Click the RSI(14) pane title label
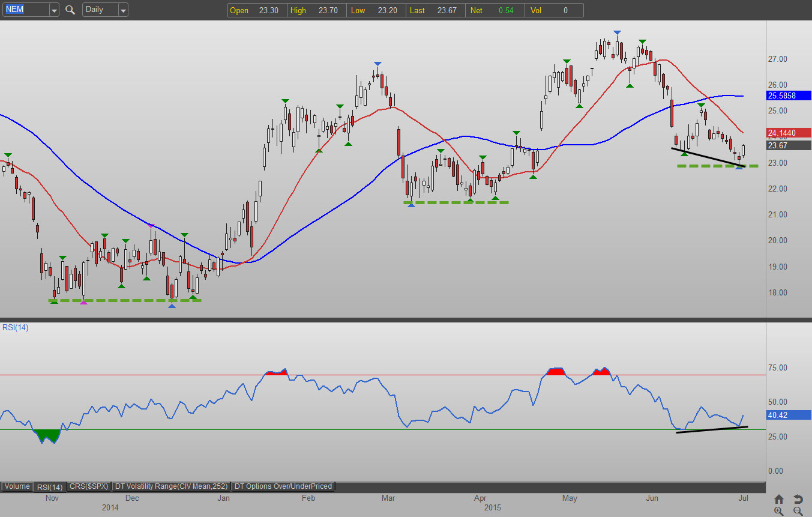Viewport: 812px width, 517px height. pyautogui.click(x=15, y=327)
